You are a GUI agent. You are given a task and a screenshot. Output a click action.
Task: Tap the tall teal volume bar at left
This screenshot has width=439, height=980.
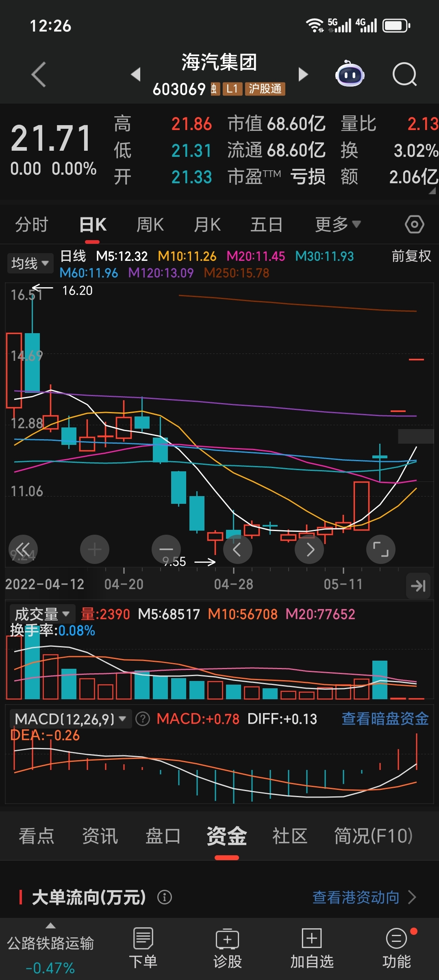click(x=33, y=663)
